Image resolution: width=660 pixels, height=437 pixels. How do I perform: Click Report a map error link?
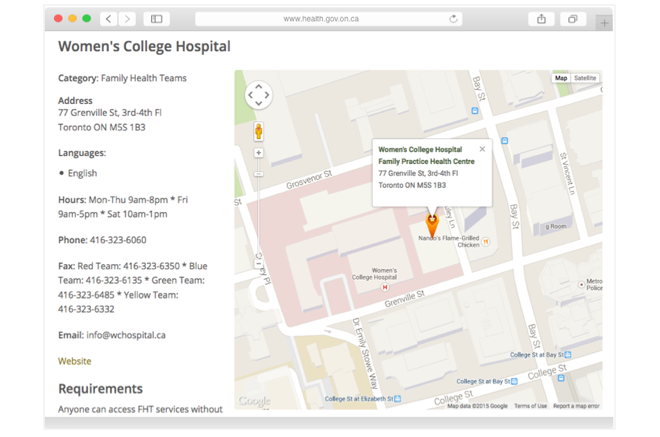pos(576,406)
